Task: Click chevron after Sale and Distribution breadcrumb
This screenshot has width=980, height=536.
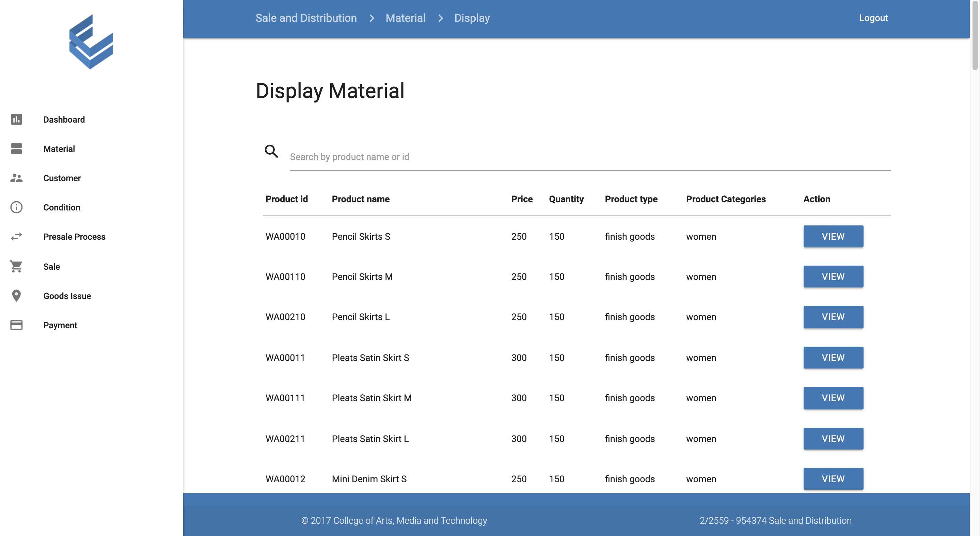Action: coord(372,18)
